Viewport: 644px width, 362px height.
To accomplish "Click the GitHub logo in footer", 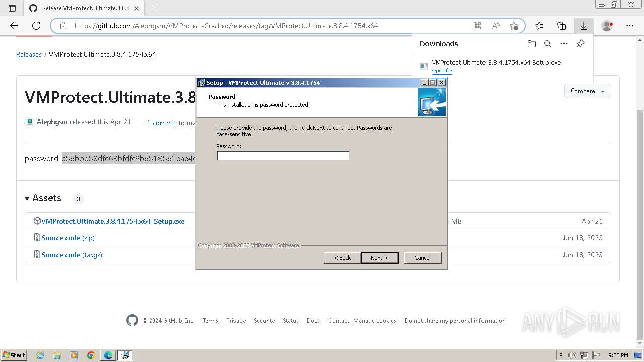I will 132,320.
